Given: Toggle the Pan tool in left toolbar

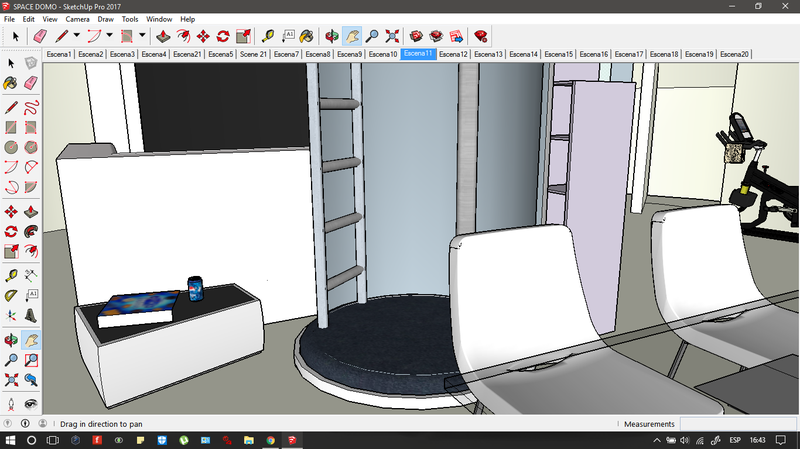Looking at the screenshot, I should (x=31, y=340).
